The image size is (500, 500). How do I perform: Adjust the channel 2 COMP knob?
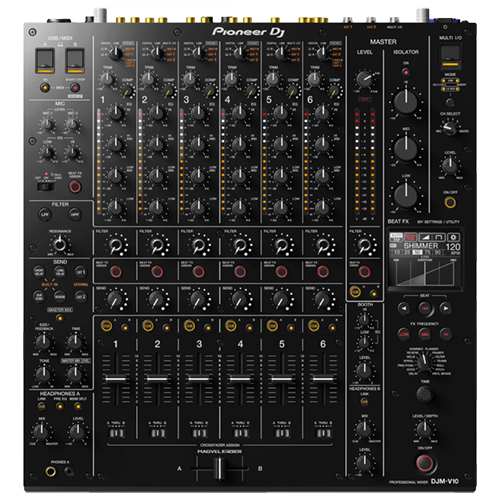click(x=169, y=91)
